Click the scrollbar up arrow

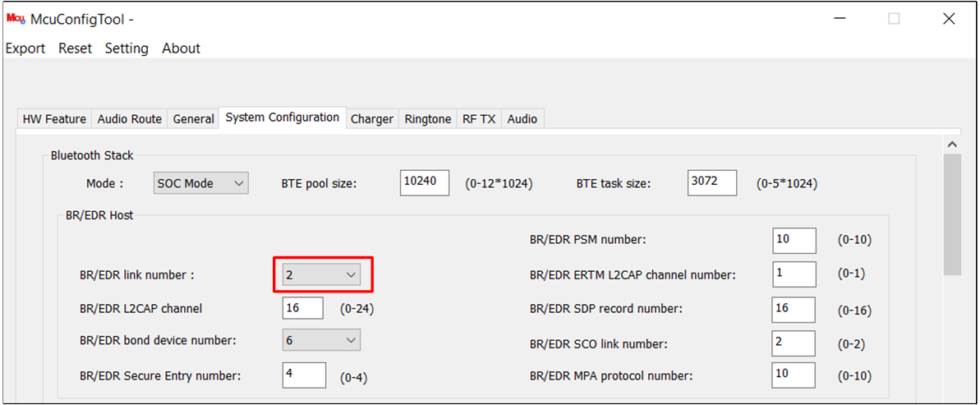click(x=952, y=144)
